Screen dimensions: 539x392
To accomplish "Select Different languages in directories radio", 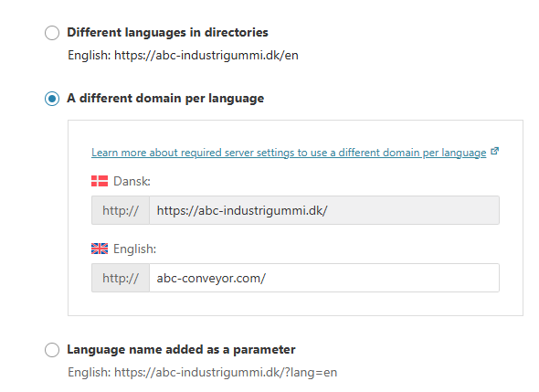I will (52, 33).
